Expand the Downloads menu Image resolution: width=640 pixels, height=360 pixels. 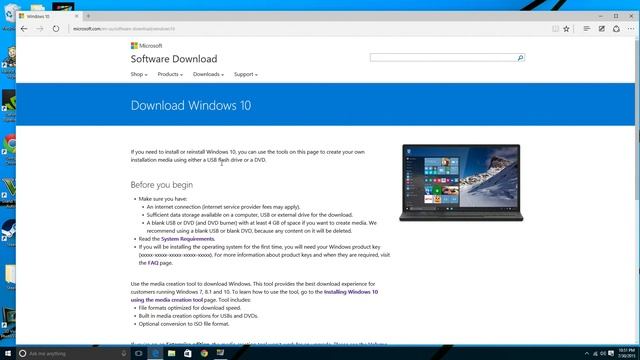pos(208,74)
